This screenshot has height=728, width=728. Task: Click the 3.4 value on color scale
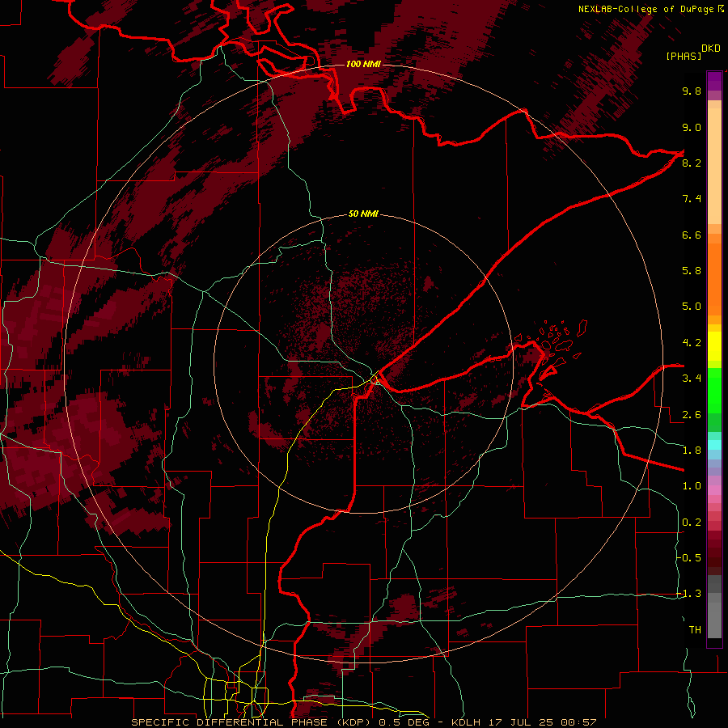pos(692,379)
